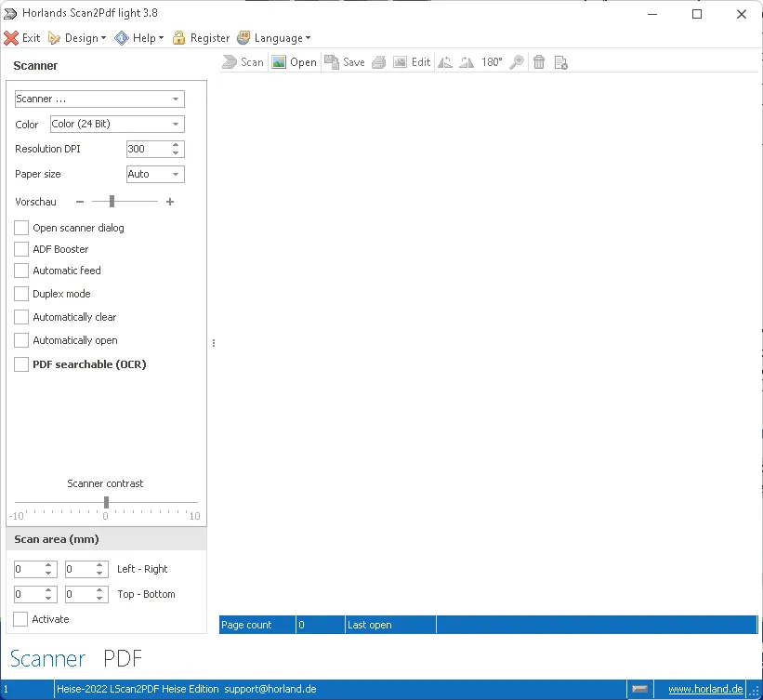Open the Edit image tool

[x=413, y=61]
